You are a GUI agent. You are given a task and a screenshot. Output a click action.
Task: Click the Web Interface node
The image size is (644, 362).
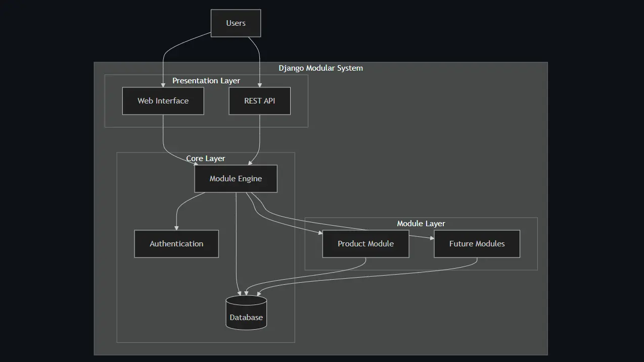(x=163, y=101)
